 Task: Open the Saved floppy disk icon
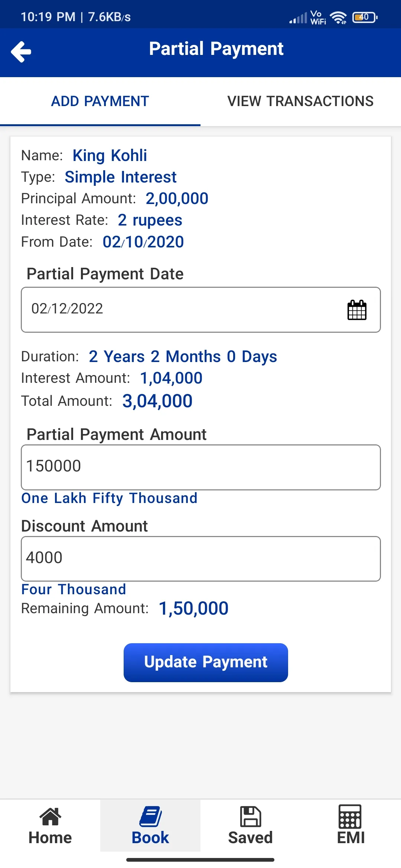click(251, 816)
